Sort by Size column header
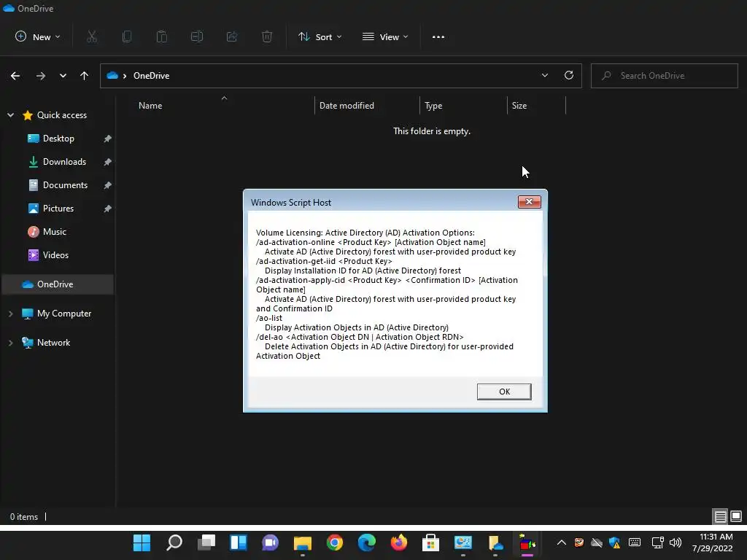This screenshot has width=747, height=560. coord(519,106)
